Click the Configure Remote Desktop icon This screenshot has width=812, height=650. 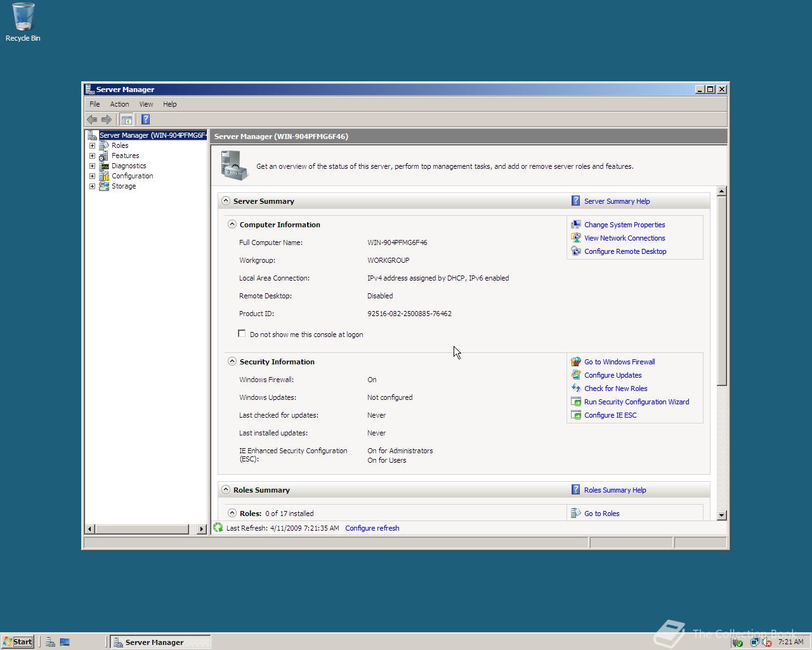pos(576,251)
